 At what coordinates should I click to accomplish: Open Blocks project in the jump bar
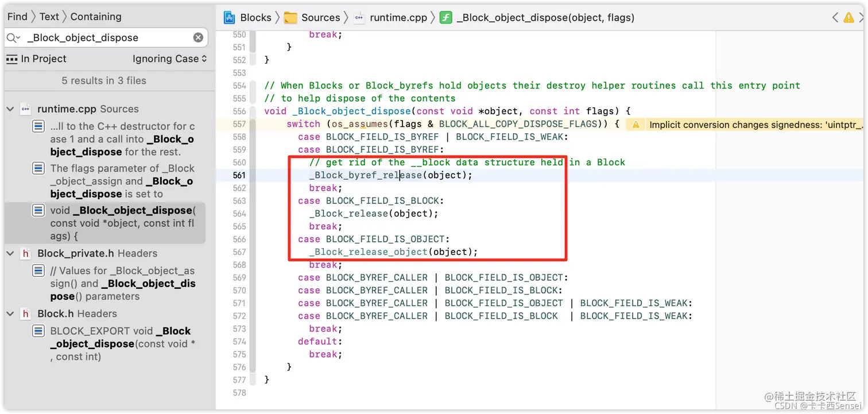point(255,17)
